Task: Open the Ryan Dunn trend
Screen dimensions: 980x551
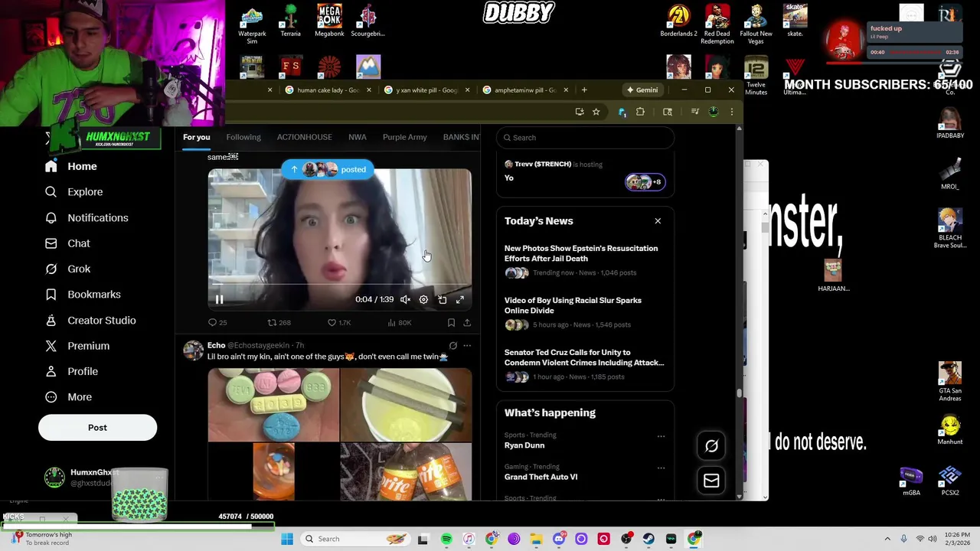Action: 524,445
